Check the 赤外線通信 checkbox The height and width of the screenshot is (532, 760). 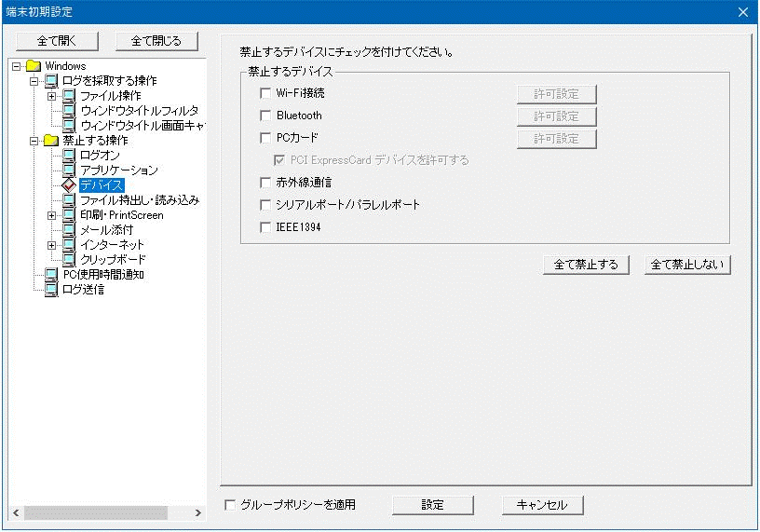pyautogui.click(x=265, y=183)
